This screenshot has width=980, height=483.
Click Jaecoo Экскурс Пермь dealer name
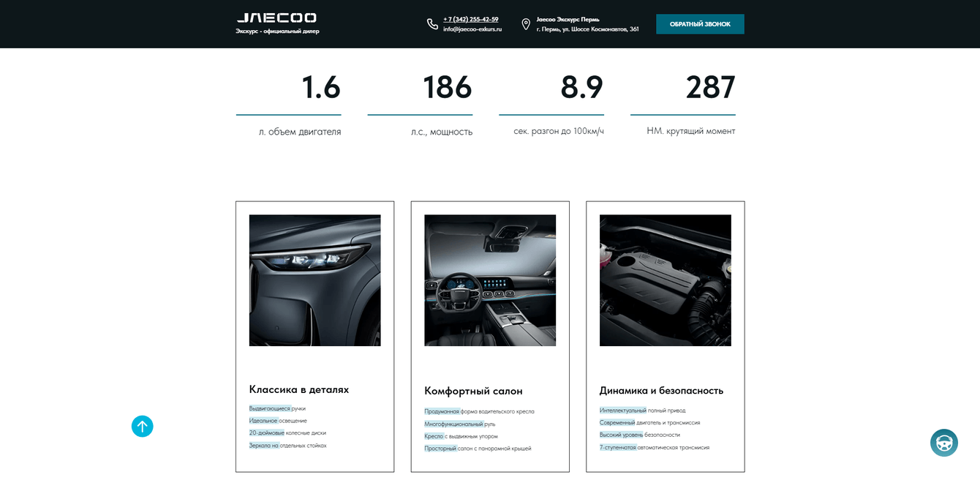coord(568,19)
